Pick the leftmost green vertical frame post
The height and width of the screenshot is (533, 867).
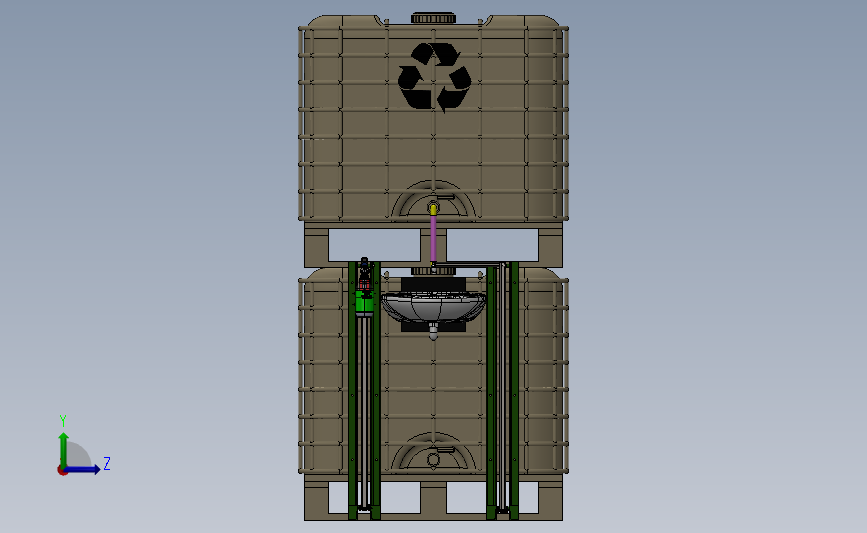pos(352,391)
